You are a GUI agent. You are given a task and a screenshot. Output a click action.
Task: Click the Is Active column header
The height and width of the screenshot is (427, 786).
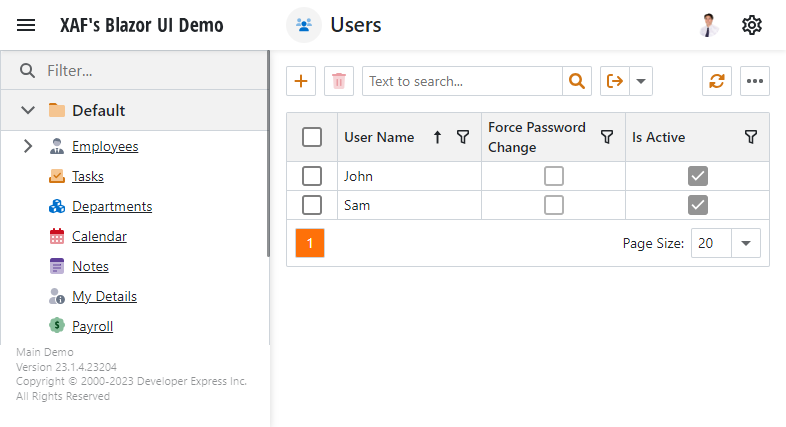(x=658, y=137)
